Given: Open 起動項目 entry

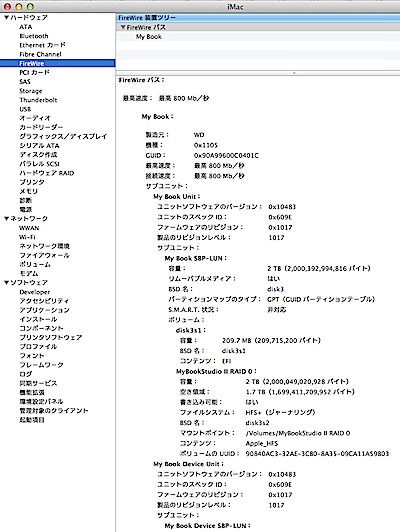Looking at the screenshot, I should (32, 420).
